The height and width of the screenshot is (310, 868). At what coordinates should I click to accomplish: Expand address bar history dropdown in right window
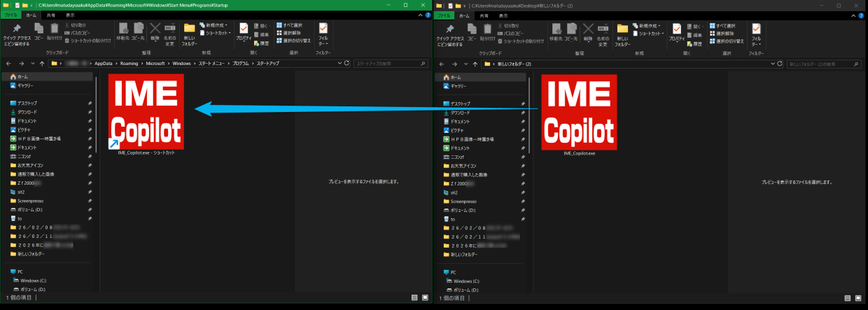point(772,63)
